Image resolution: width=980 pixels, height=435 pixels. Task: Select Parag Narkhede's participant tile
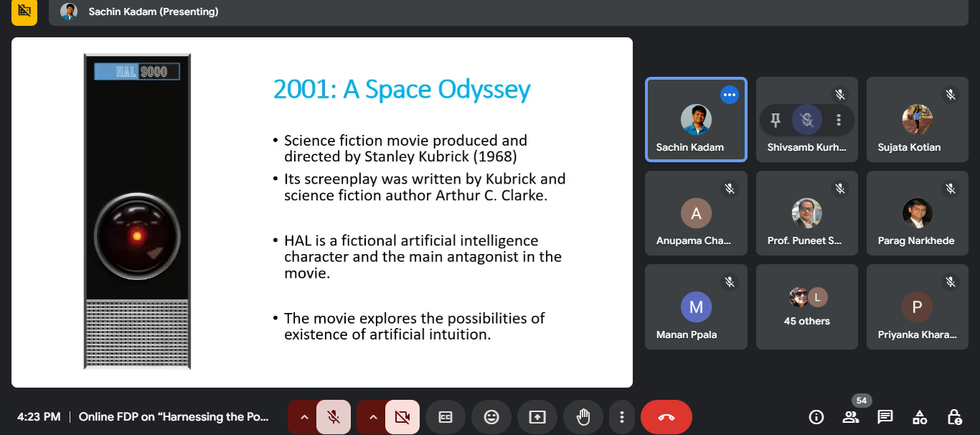pyautogui.click(x=918, y=213)
